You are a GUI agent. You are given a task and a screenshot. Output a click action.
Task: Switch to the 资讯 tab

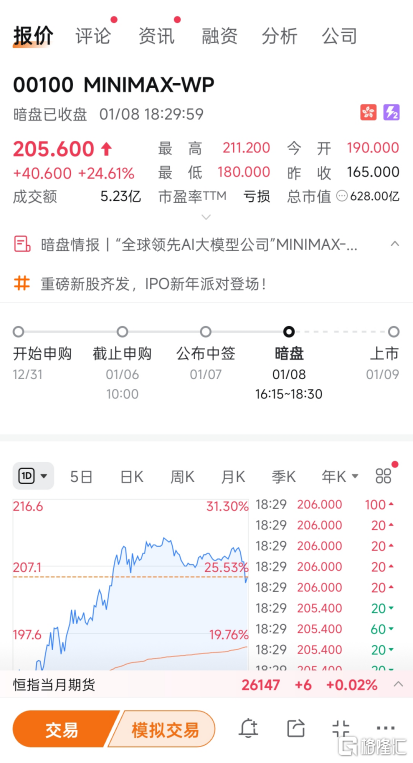click(156, 36)
